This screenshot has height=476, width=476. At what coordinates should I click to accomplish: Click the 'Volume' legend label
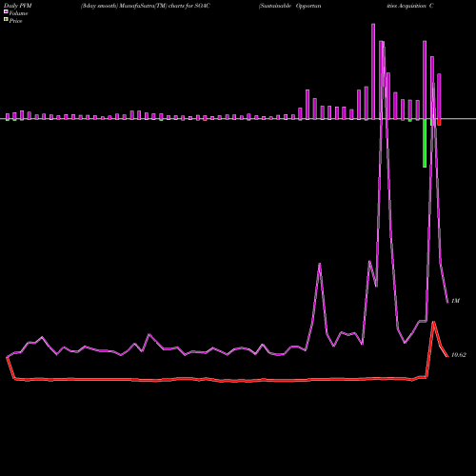[18, 13]
